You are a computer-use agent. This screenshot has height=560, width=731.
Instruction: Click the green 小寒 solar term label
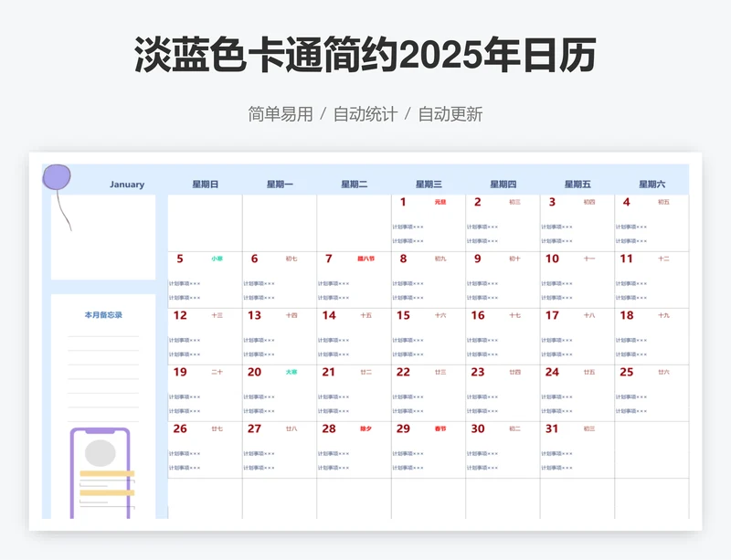pos(217,259)
